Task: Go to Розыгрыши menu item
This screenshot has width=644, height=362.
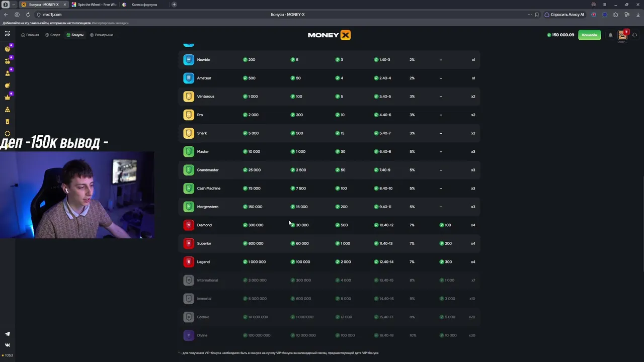Action: (101, 35)
